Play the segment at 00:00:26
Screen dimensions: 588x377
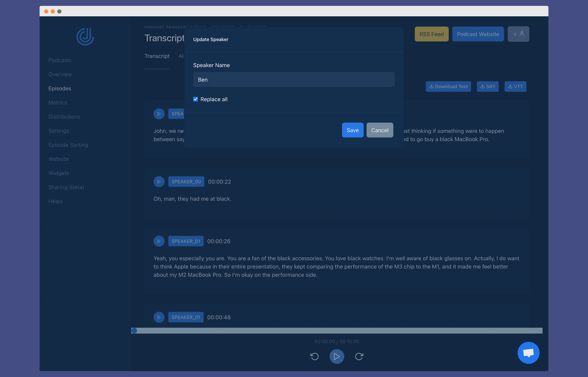159,241
